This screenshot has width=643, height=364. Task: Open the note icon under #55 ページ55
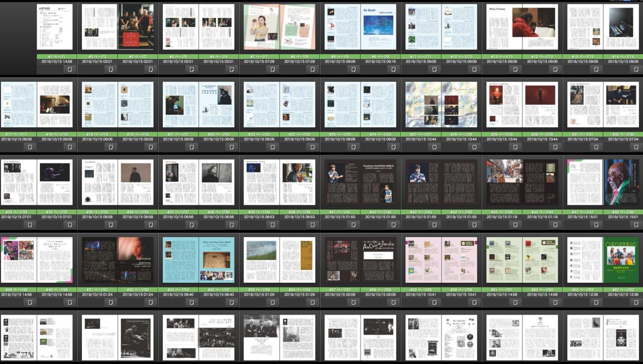272,302
